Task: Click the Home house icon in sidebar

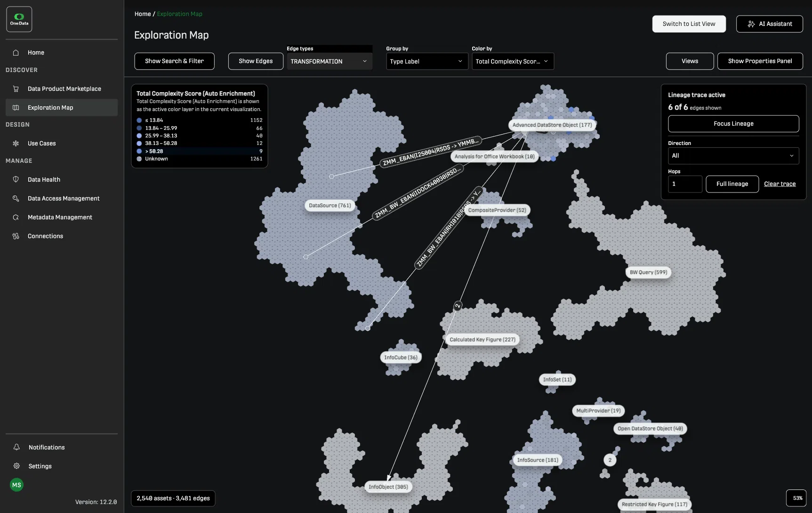Action: 16,53
